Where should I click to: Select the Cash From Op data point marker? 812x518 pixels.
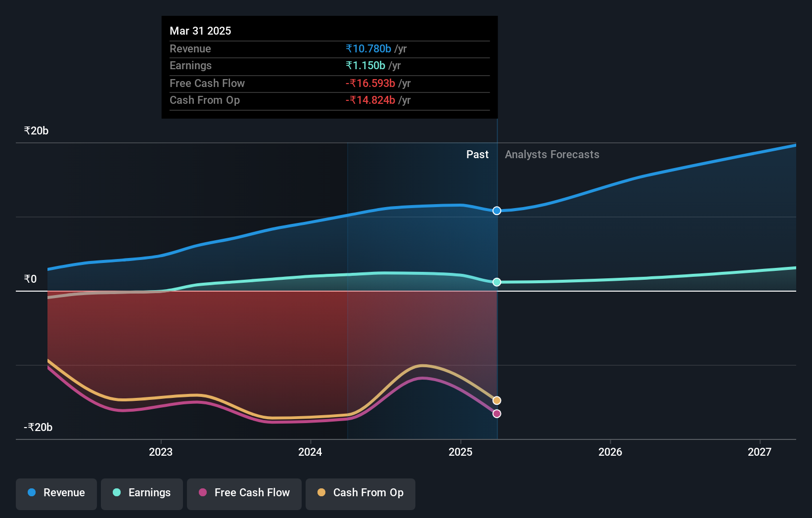point(497,400)
